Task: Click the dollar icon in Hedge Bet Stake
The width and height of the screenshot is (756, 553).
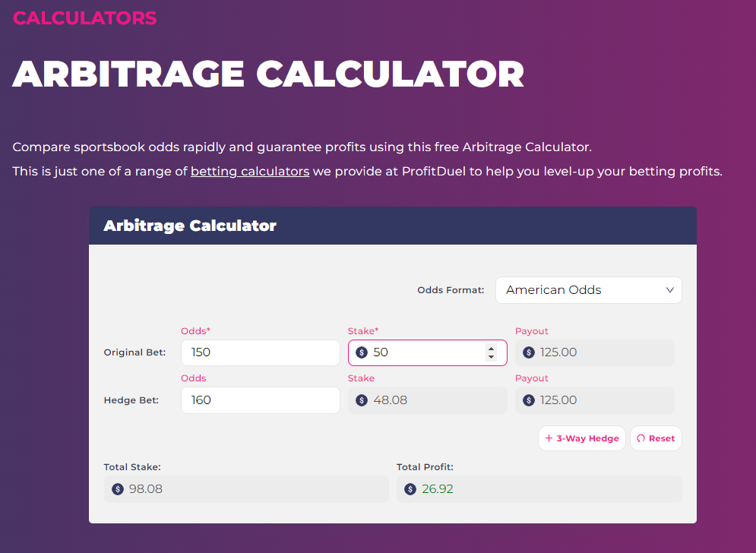Action: tap(361, 400)
